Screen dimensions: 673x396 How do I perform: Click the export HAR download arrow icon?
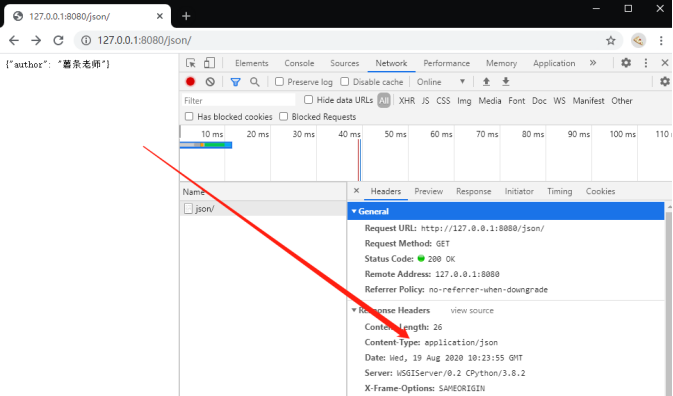pos(506,82)
